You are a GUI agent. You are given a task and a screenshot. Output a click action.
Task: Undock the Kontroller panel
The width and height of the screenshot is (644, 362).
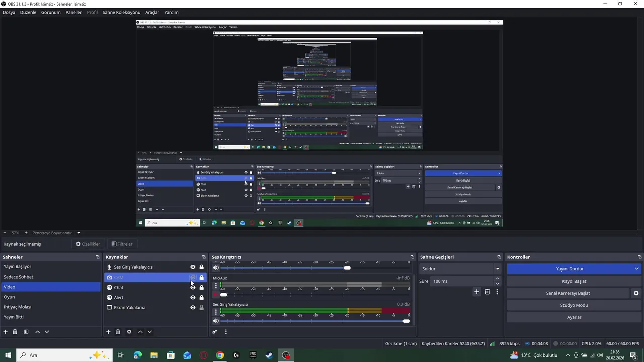pos(639,257)
